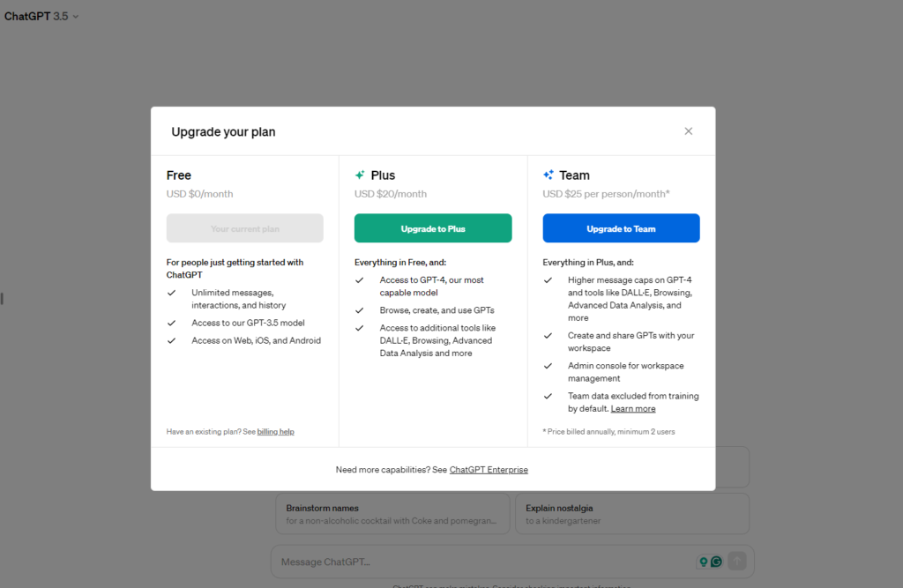
Task: Click the sidebar toggle handle at left edge
Action: pos(3,298)
